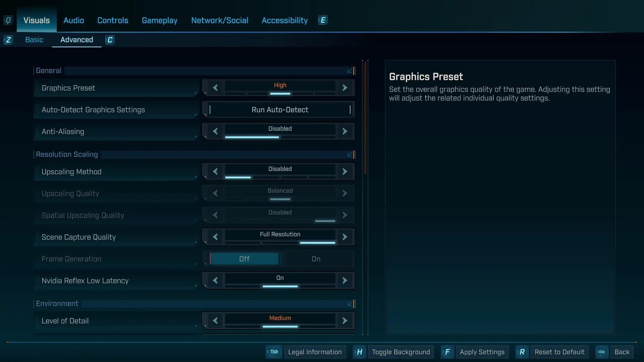
Task: Click Scene Capture Quality left arrow
Action: tap(215, 237)
